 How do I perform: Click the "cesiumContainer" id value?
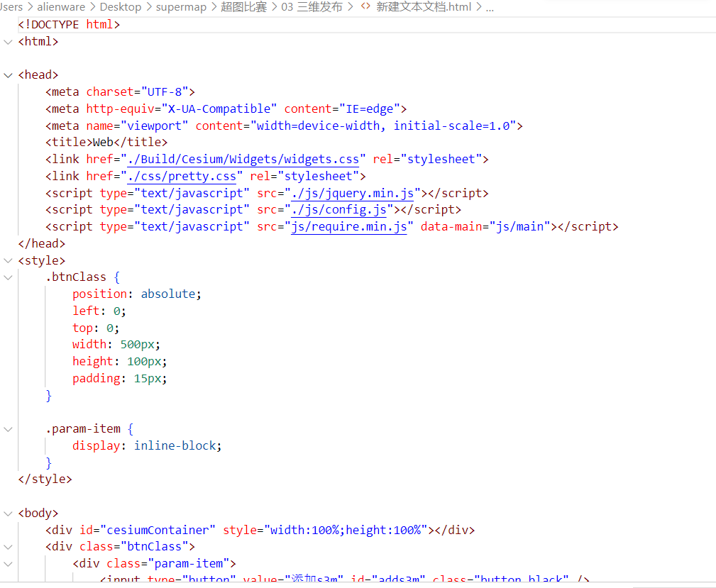158,531
